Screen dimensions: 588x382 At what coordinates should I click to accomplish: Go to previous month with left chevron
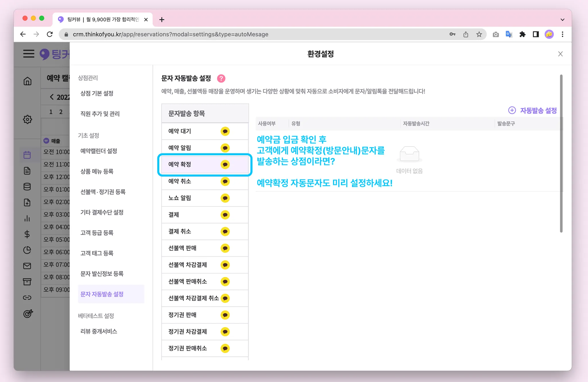[x=52, y=97]
